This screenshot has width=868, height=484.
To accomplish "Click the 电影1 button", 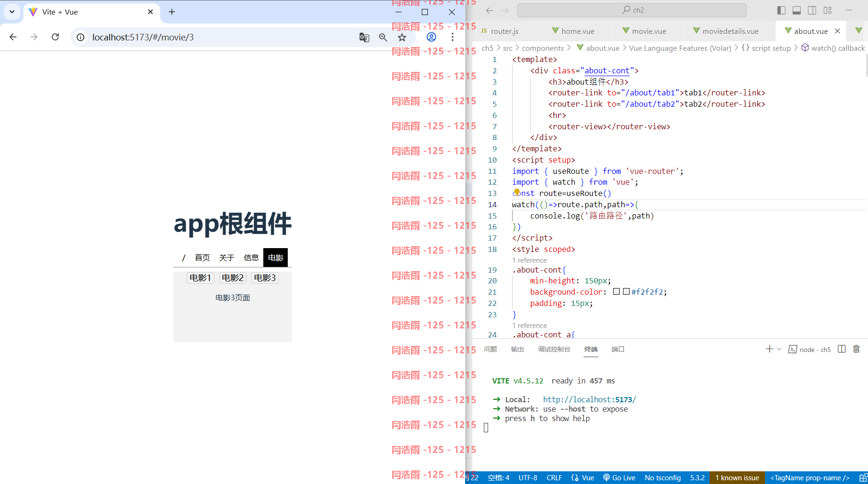I will [200, 278].
